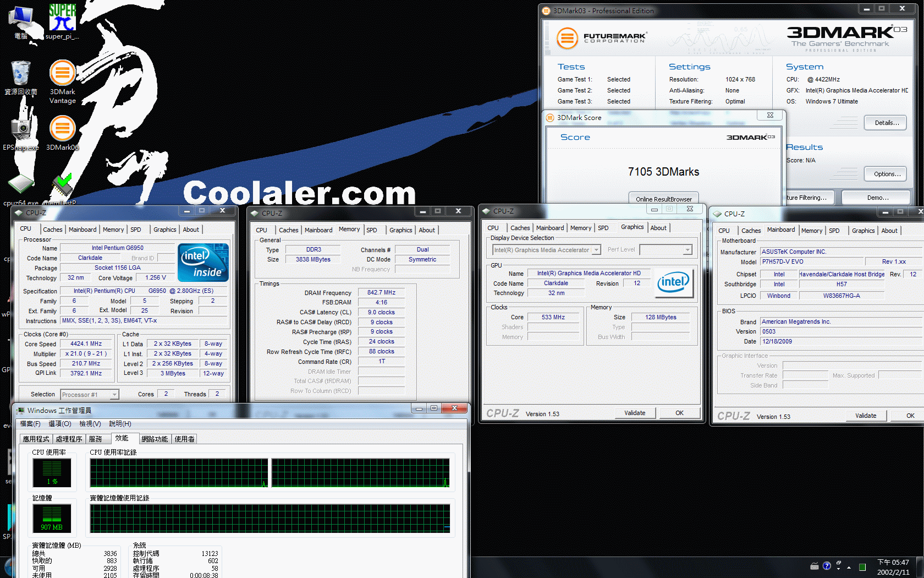This screenshot has width=924, height=578.
Task: Click the Multiplier x 21.0 field
Action: click(86, 353)
